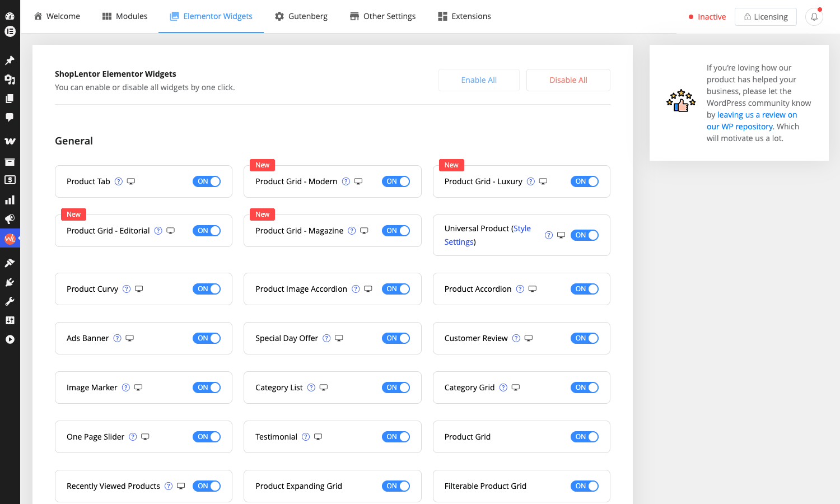Click preview monitor icon beside Customer Review
840x504 pixels.
[x=529, y=338]
